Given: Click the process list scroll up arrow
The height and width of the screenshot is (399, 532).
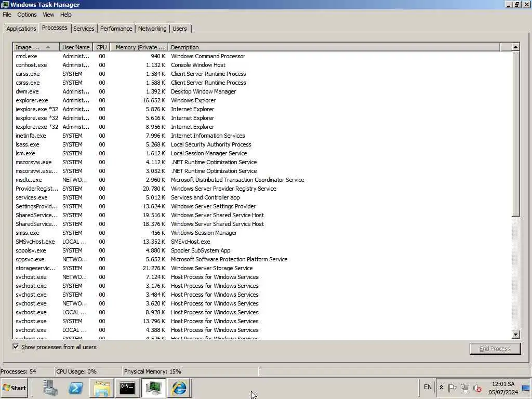Looking at the screenshot, I should tap(515, 47).
